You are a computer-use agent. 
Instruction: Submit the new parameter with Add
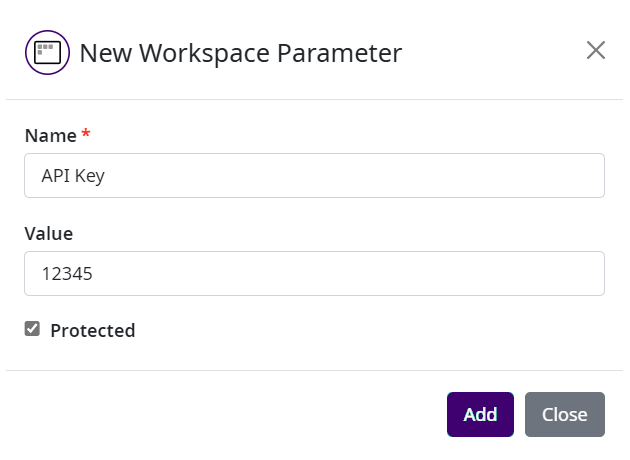tap(480, 414)
